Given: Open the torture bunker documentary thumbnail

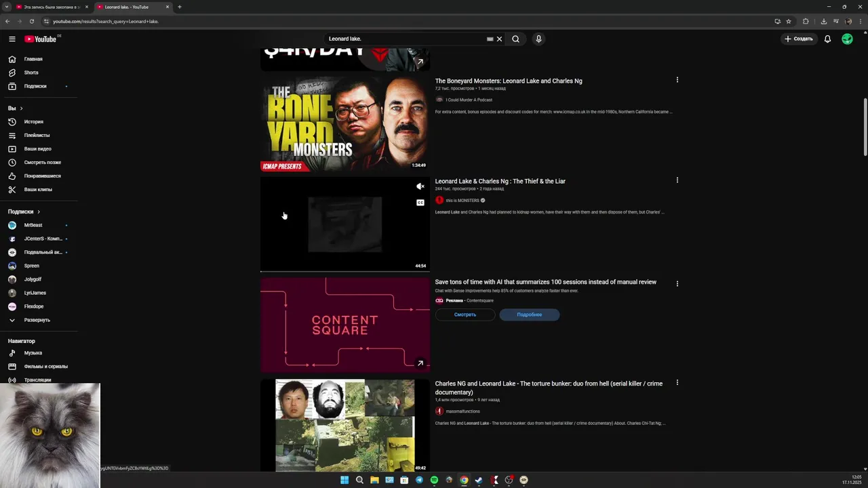Looking at the screenshot, I should pos(345,426).
